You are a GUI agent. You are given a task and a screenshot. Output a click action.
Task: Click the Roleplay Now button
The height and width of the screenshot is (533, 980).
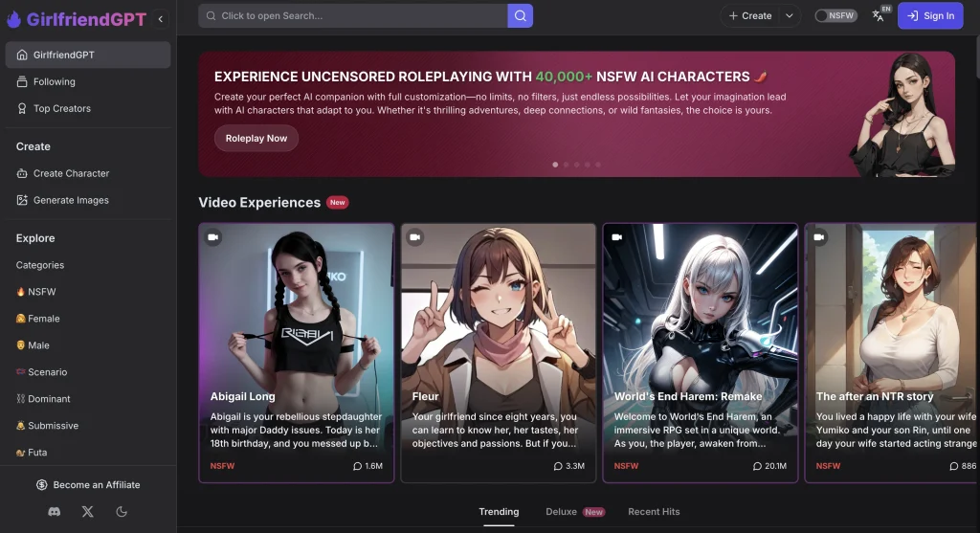click(x=256, y=139)
